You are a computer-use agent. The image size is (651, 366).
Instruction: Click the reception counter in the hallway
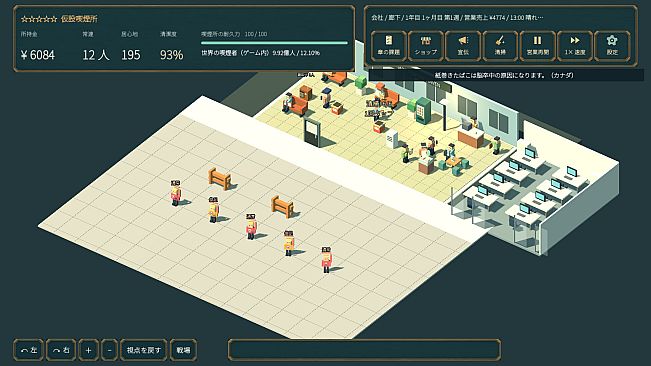pyautogui.click(x=471, y=137)
